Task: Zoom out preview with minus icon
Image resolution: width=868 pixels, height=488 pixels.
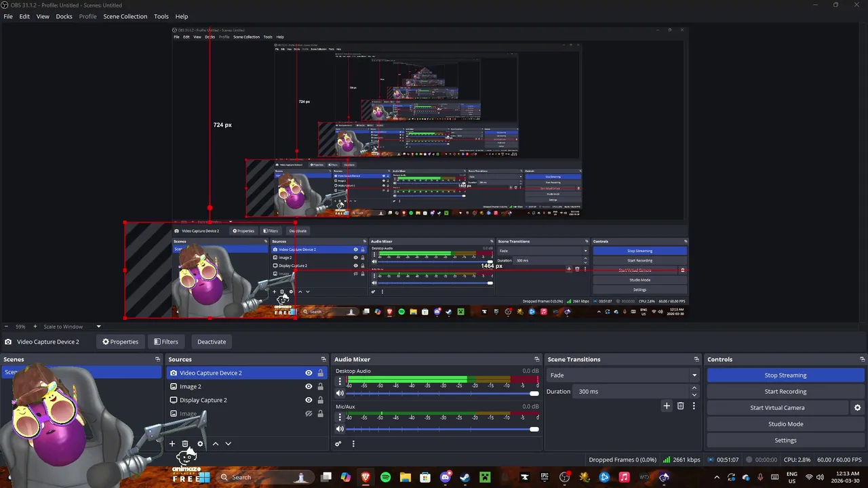Action: (x=6, y=327)
